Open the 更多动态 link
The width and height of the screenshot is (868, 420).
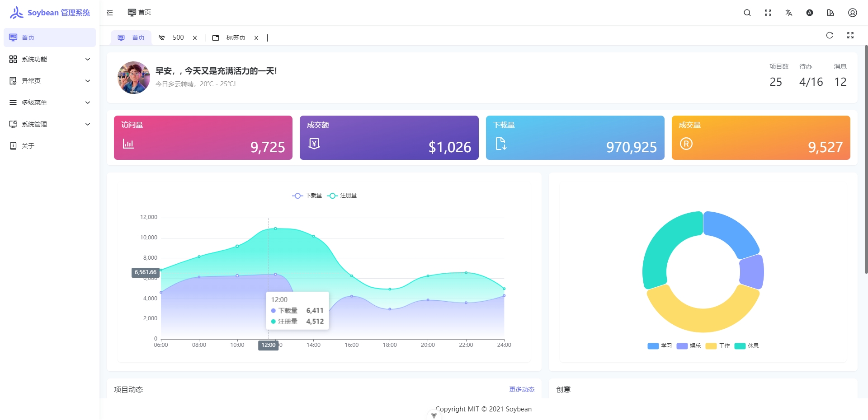coord(522,389)
